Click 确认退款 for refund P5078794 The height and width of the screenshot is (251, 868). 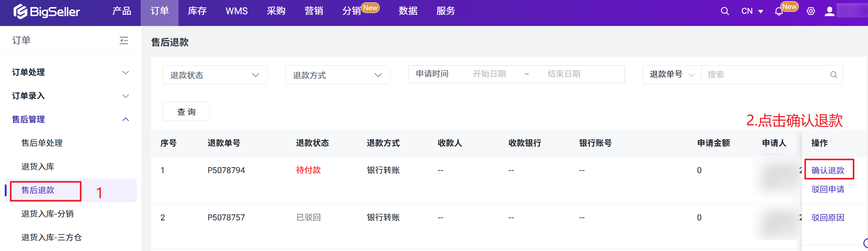click(828, 170)
